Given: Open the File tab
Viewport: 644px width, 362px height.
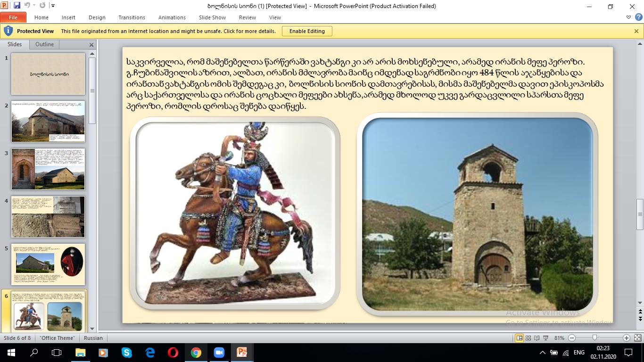Looking at the screenshot, I should click(x=13, y=17).
